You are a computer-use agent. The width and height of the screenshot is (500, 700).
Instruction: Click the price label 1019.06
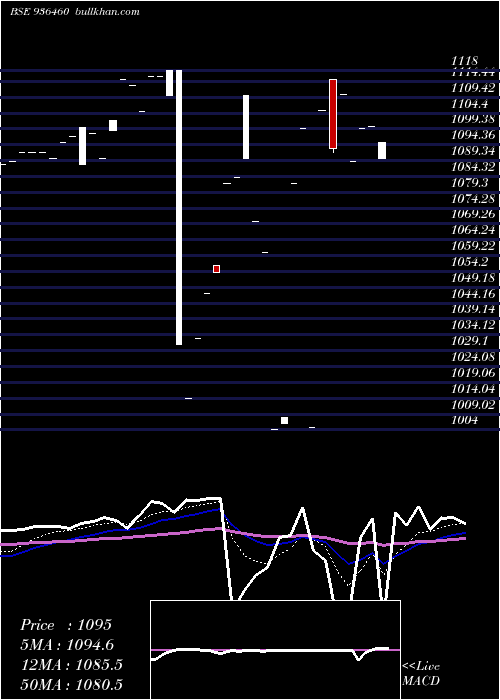473,373
